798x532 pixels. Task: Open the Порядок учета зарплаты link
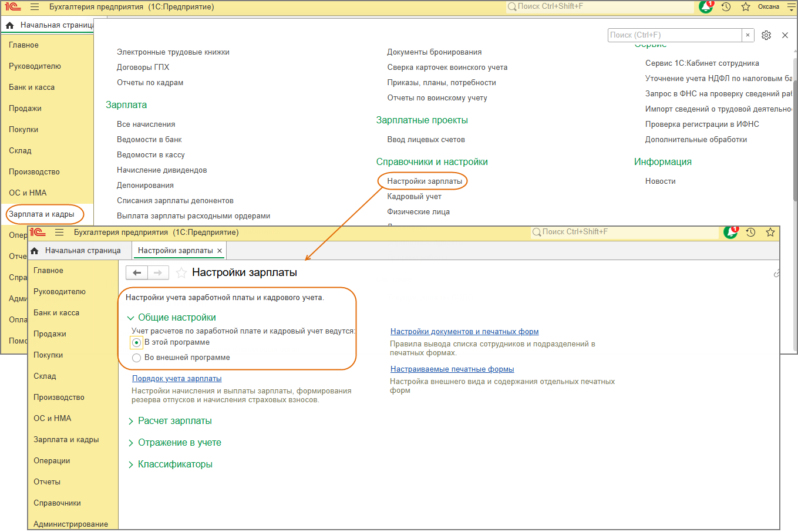[177, 379]
